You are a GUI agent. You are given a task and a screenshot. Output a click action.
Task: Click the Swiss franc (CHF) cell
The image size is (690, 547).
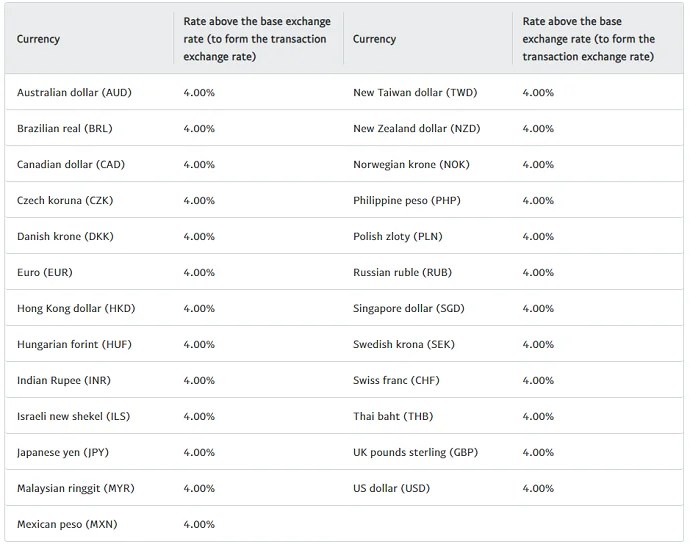(397, 381)
